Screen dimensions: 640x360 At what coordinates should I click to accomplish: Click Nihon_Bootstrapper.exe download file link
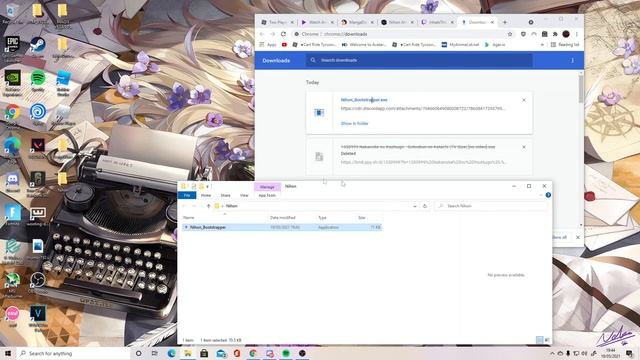(364, 100)
